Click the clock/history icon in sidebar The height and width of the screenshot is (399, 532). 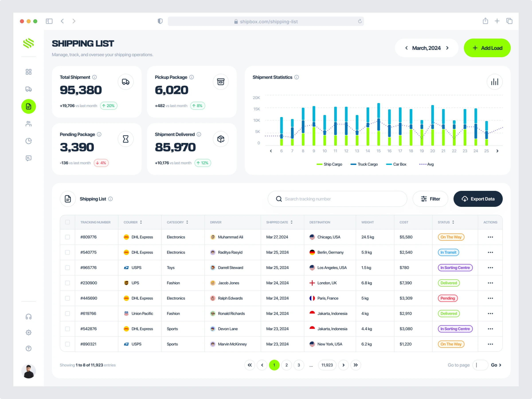[x=29, y=141]
